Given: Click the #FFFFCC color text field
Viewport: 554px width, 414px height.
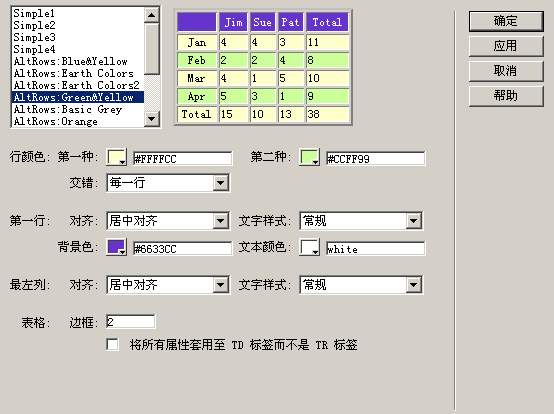Looking at the screenshot, I should click(183, 159).
